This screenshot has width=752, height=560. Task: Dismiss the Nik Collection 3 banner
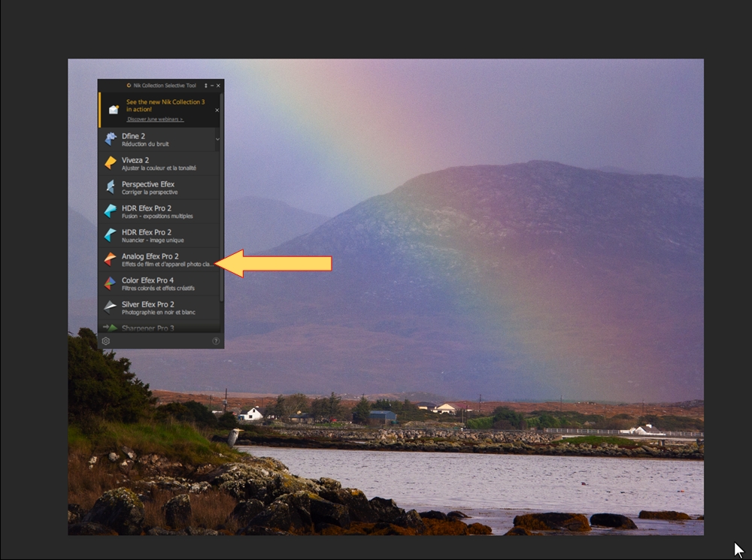pos(217,110)
